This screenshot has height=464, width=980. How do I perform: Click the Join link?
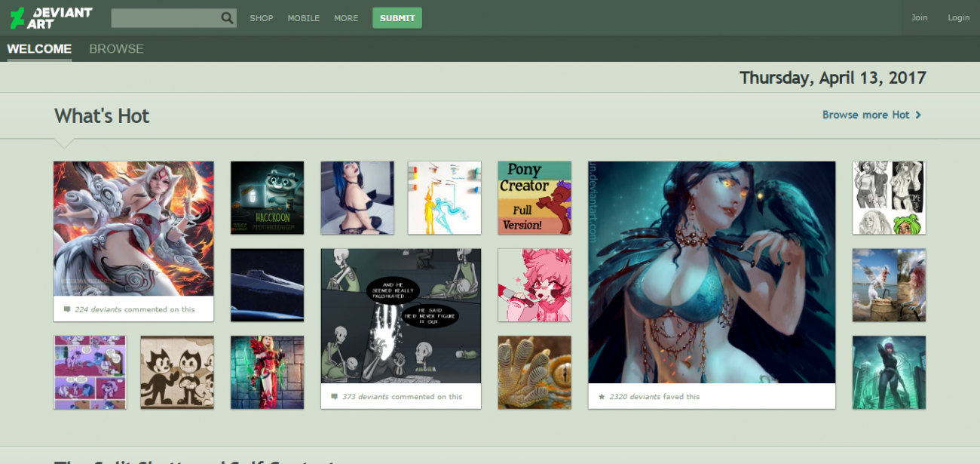point(919,17)
